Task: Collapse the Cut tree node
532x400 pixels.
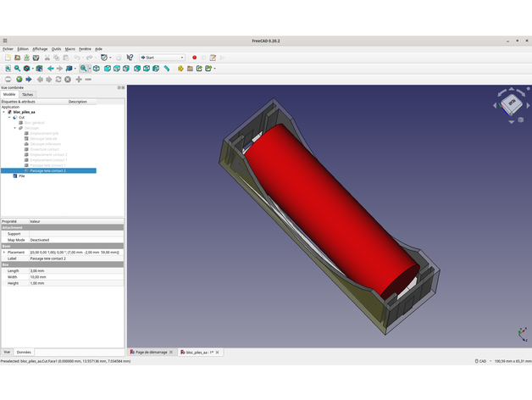Action: (x=9, y=118)
